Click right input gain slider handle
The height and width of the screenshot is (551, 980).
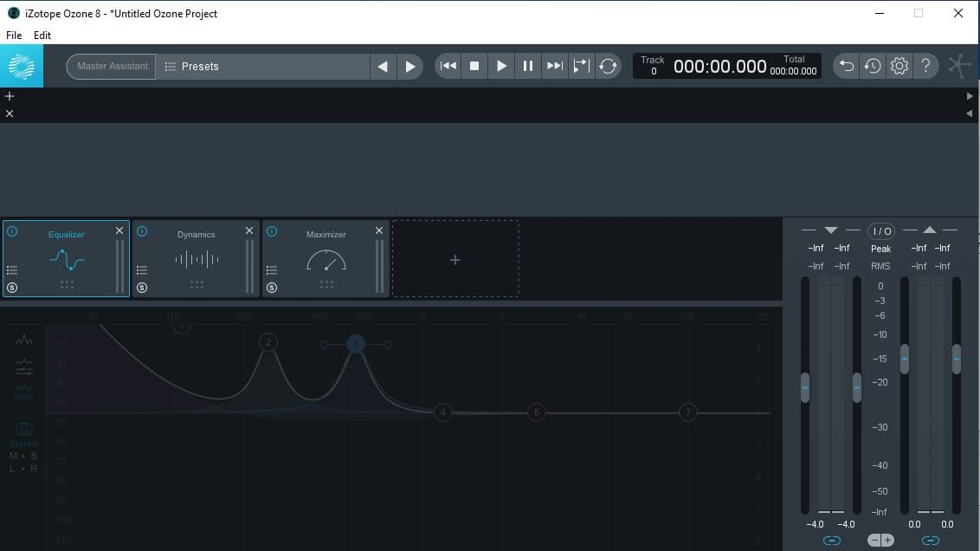point(857,388)
